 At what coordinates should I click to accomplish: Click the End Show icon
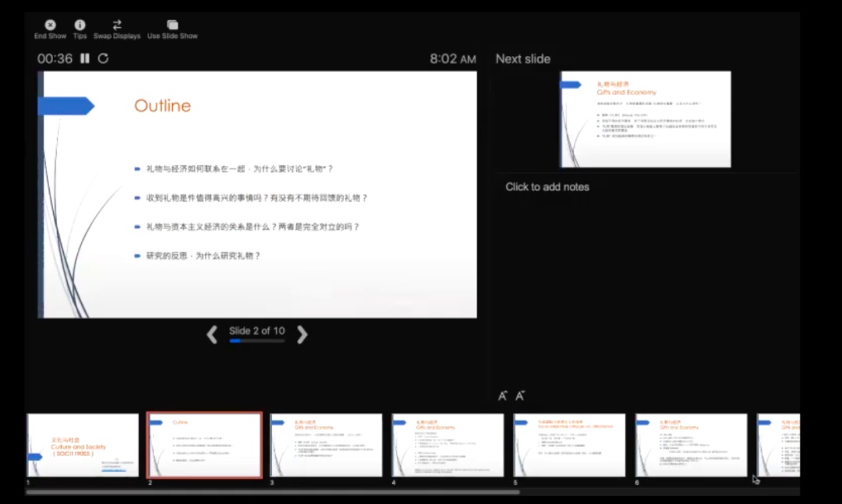50,25
